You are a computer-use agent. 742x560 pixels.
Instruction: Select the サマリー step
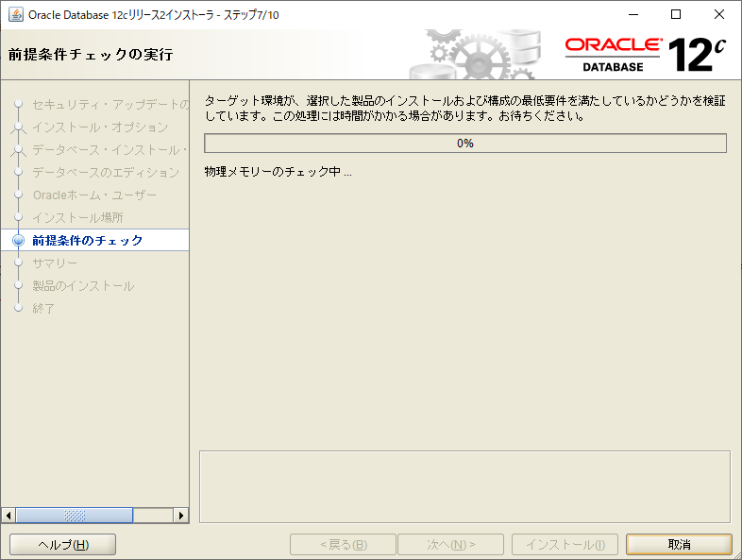point(55,263)
